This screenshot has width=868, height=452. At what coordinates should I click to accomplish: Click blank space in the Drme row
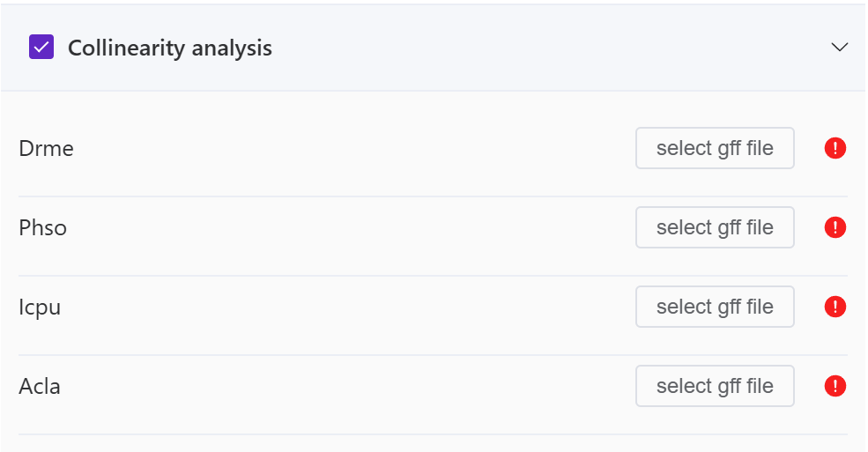coord(352,148)
